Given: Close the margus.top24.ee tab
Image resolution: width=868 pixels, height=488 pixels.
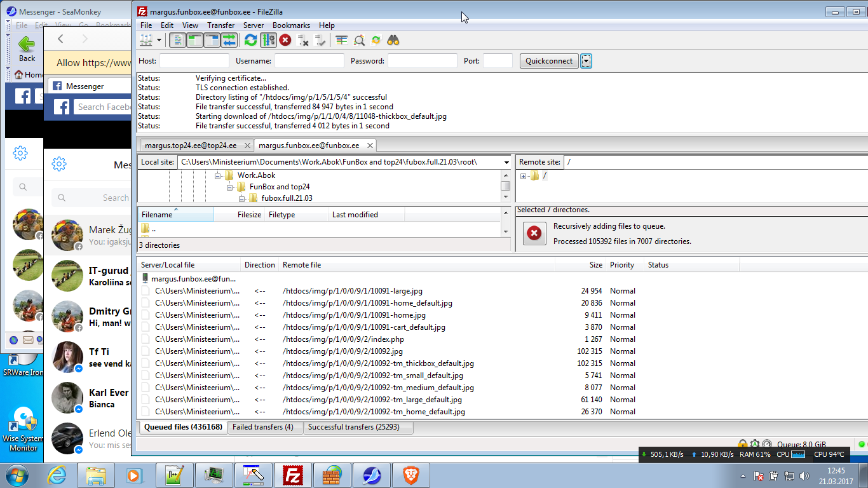Looking at the screenshot, I should pyautogui.click(x=247, y=146).
